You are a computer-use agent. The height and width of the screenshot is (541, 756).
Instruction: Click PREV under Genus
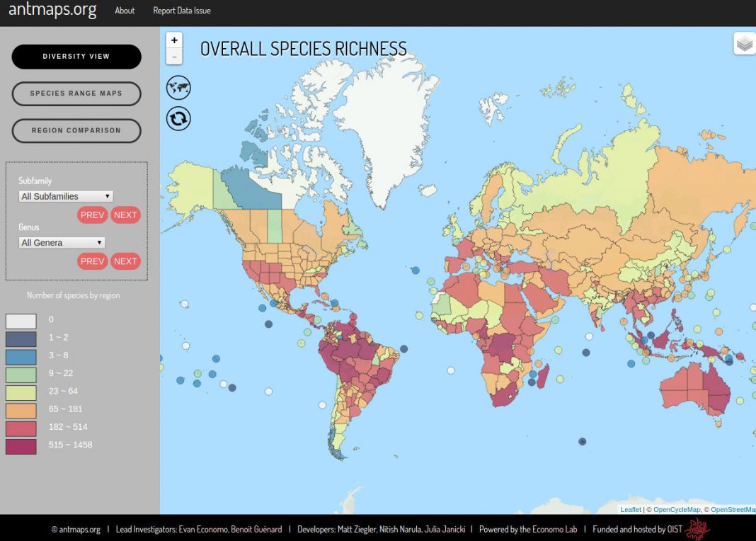coord(92,261)
